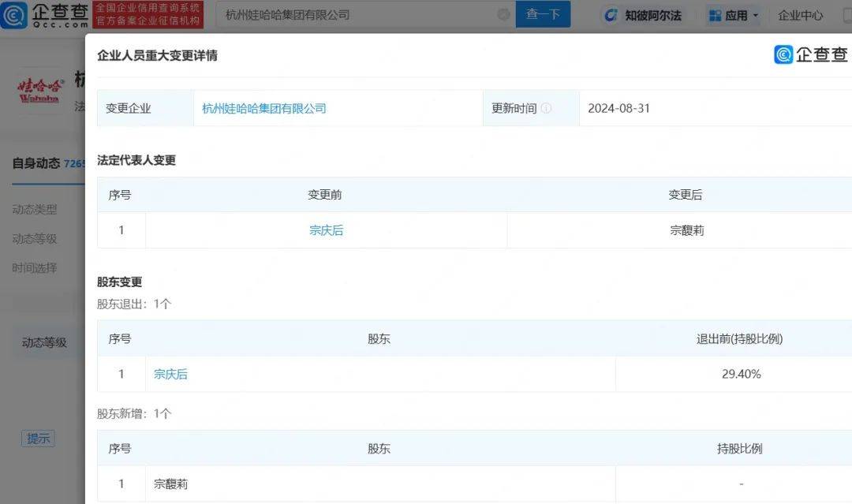Click the 企查查 logo on the detail panel
852x504 pixels.
coord(810,55)
